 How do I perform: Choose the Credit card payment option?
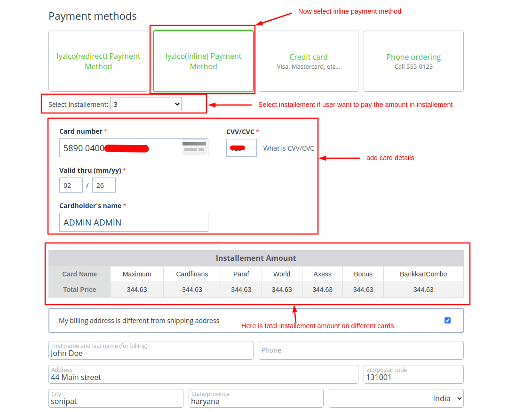click(x=309, y=61)
